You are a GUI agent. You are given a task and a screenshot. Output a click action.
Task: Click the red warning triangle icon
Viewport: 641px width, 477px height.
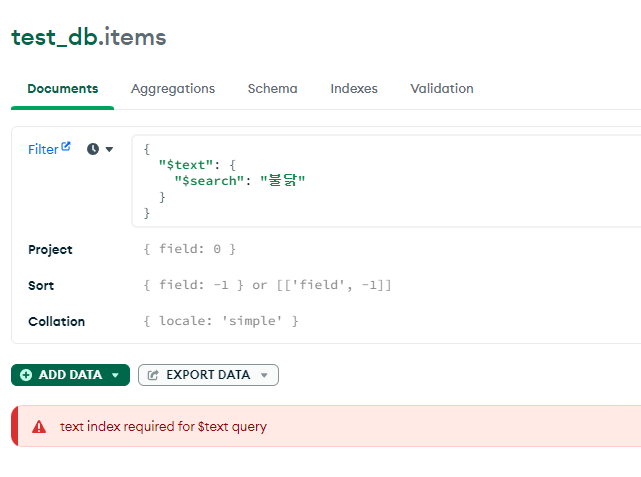tap(39, 427)
